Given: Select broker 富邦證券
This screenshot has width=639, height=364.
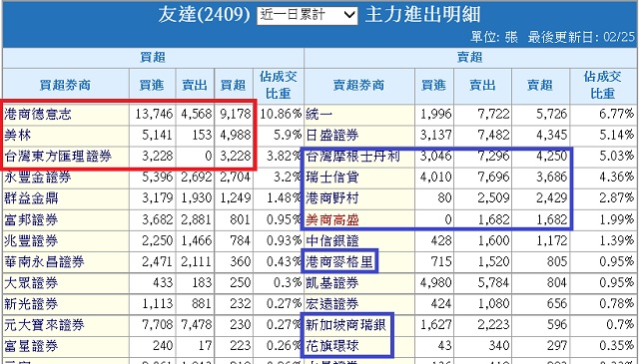Looking at the screenshot, I should point(31,219).
